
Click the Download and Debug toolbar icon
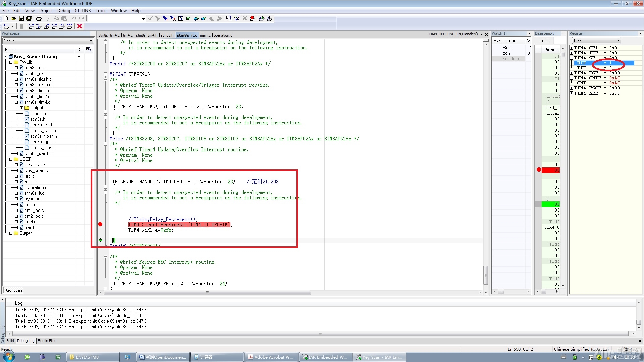[x=262, y=18]
